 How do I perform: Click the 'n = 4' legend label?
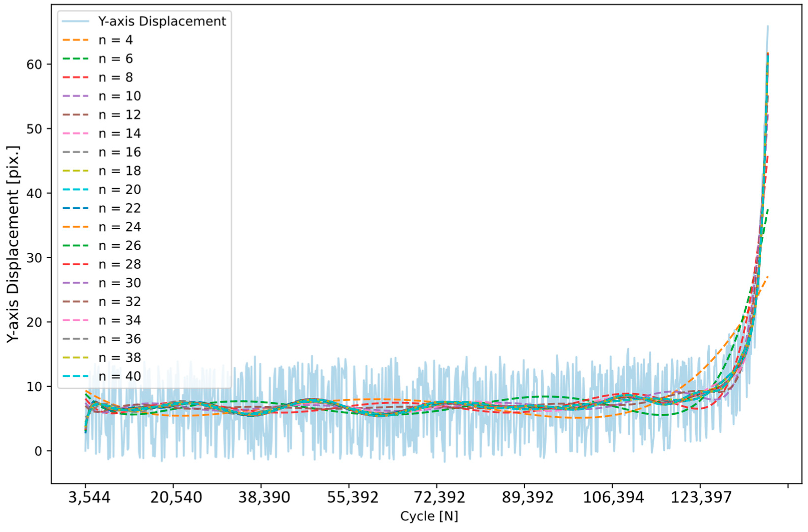(x=116, y=40)
